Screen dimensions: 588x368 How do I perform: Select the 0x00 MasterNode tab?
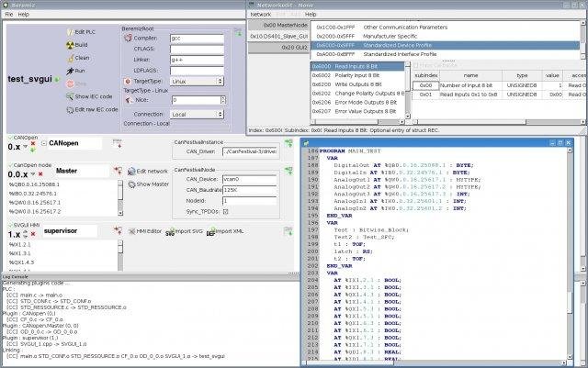tap(278, 25)
